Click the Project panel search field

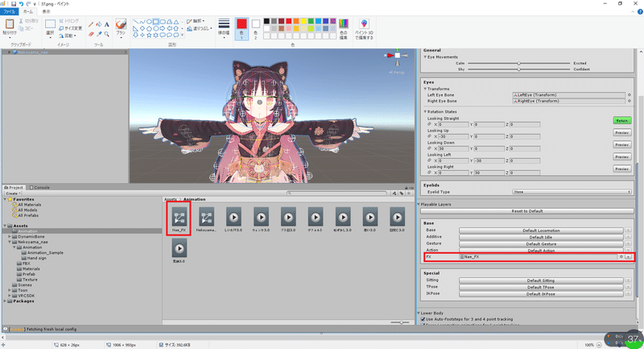336,193
